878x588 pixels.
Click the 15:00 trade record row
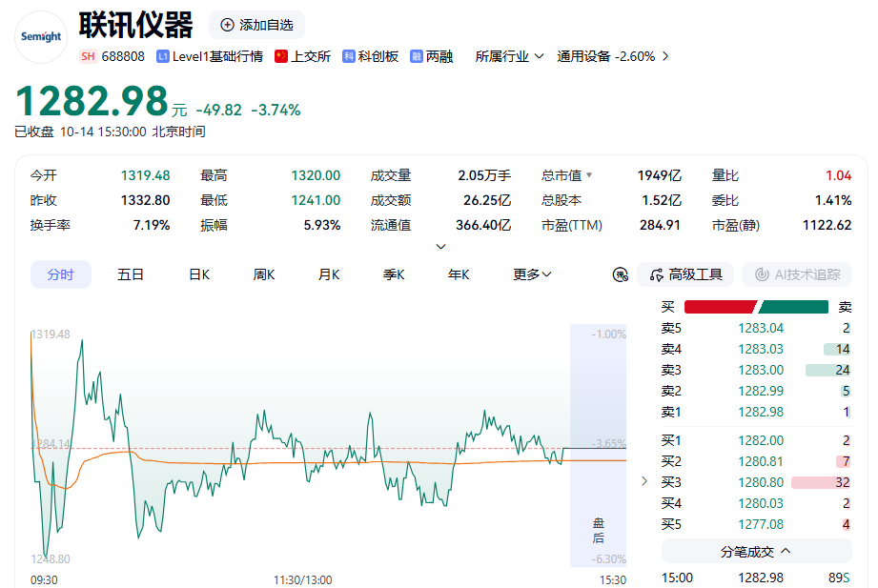757,578
